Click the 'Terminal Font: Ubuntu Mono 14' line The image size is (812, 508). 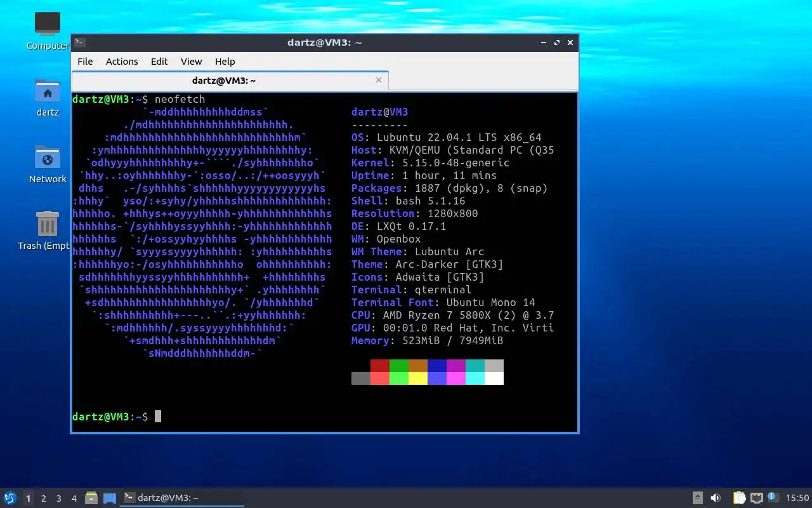click(x=443, y=302)
